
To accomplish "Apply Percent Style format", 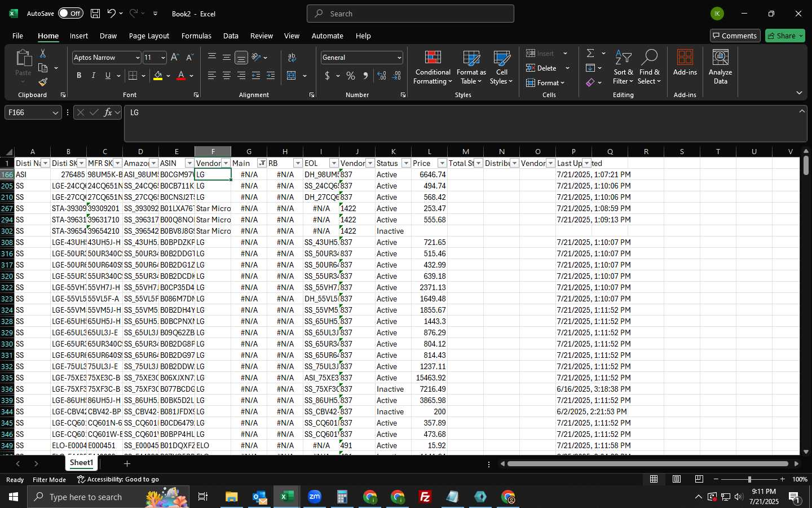I will tap(351, 76).
